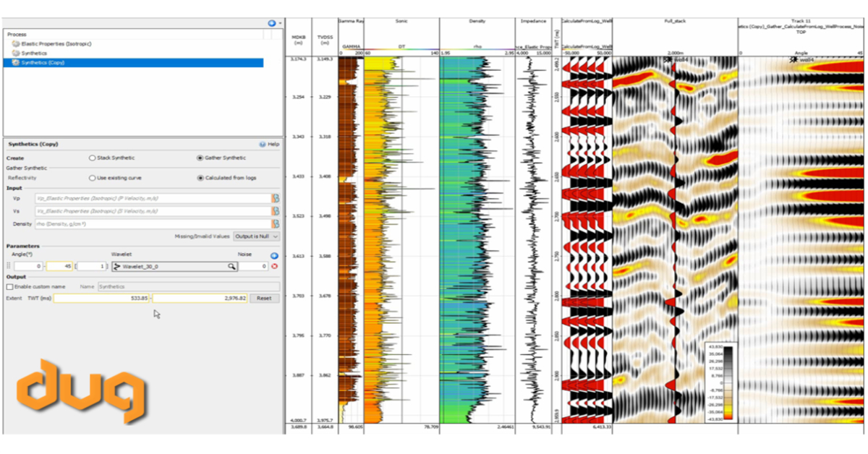Screen dimensions: 868x454
Task: Open the Help icon in Synthetics (Copy) panel
Action: (260, 145)
